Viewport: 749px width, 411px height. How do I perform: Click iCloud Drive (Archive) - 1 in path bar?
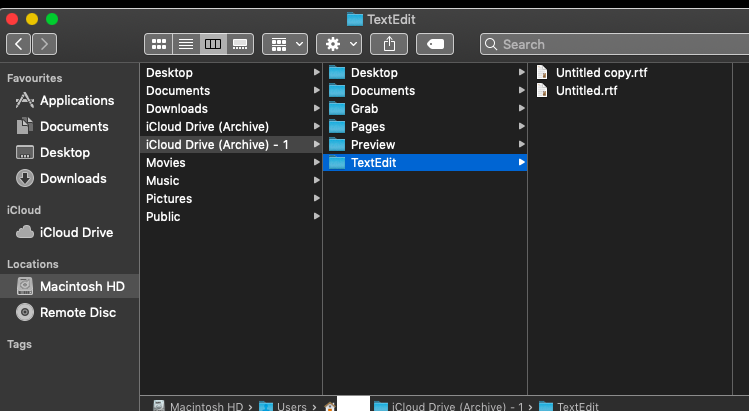pos(449,406)
